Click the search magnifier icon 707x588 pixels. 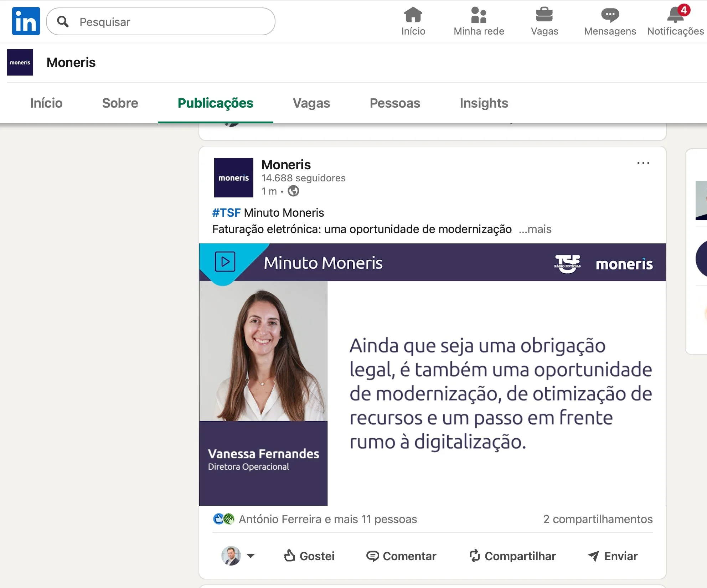point(63,22)
